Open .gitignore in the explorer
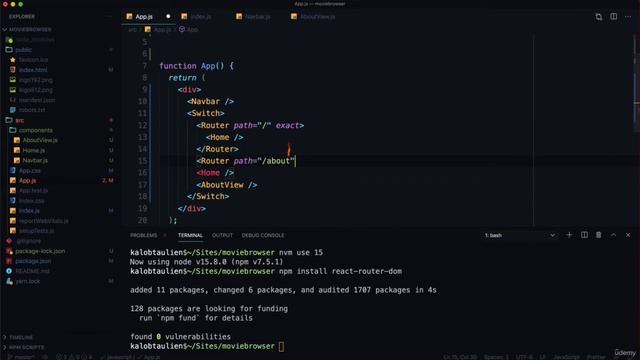This screenshot has height=360, width=640. coord(29,241)
